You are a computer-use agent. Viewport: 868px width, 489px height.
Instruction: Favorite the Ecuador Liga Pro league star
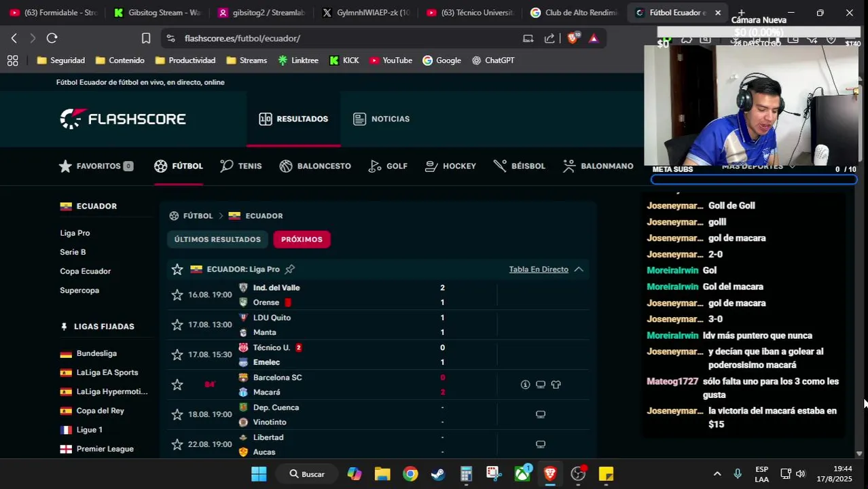coord(177,270)
